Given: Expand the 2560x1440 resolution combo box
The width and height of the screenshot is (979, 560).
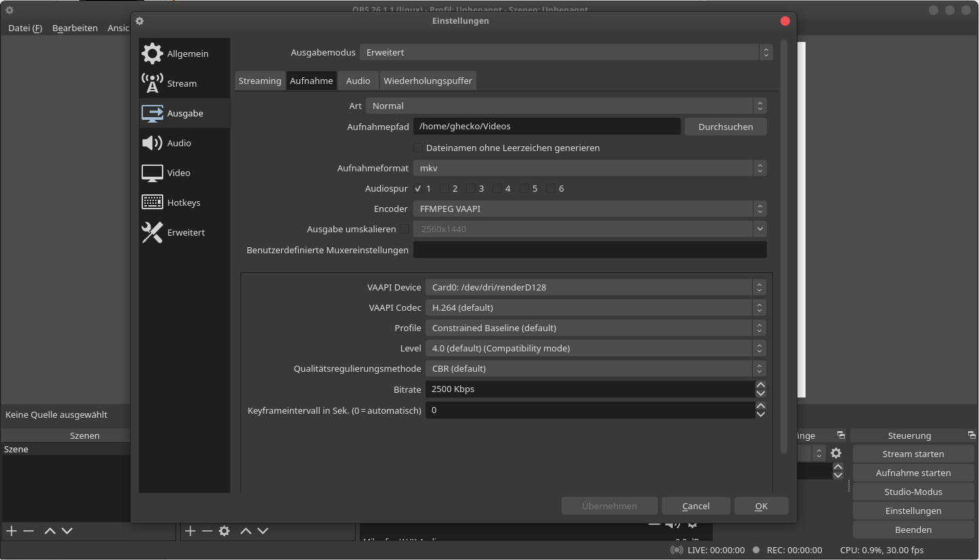Looking at the screenshot, I should tap(590, 229).
